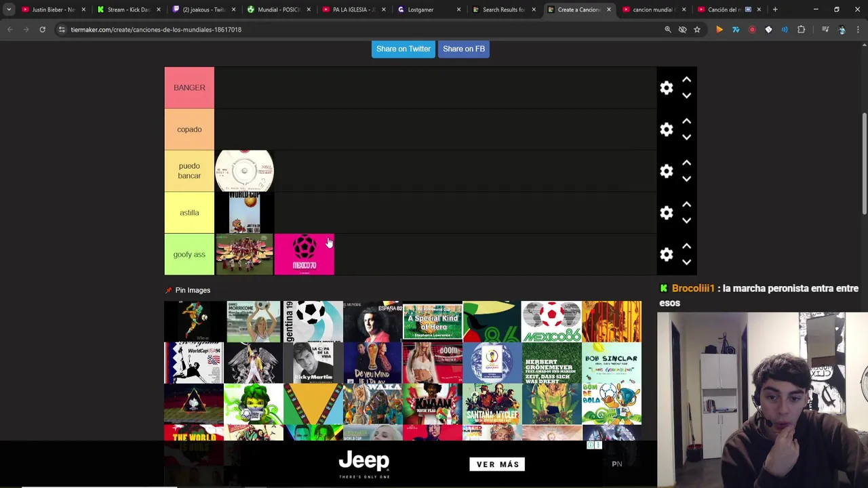Pick the Queen crest image with Freddie Mercury
Screen dimensions: 868x488
253,363
